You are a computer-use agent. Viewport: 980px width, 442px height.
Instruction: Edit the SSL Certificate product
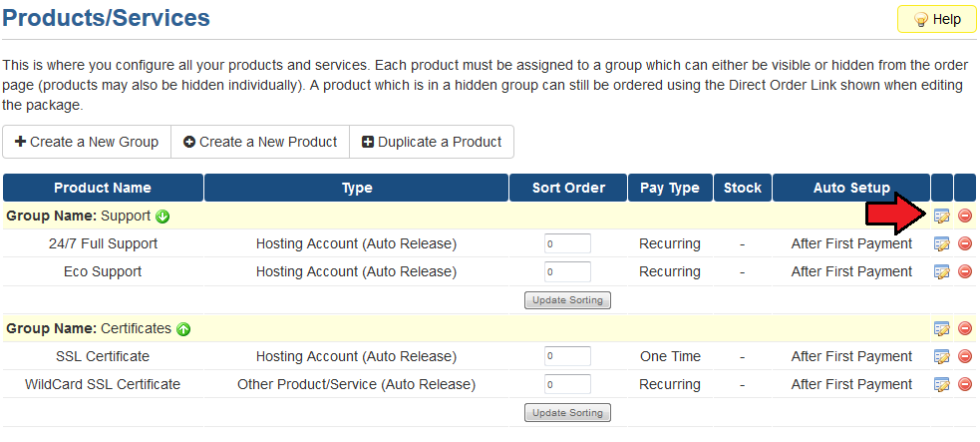point(941,356)
